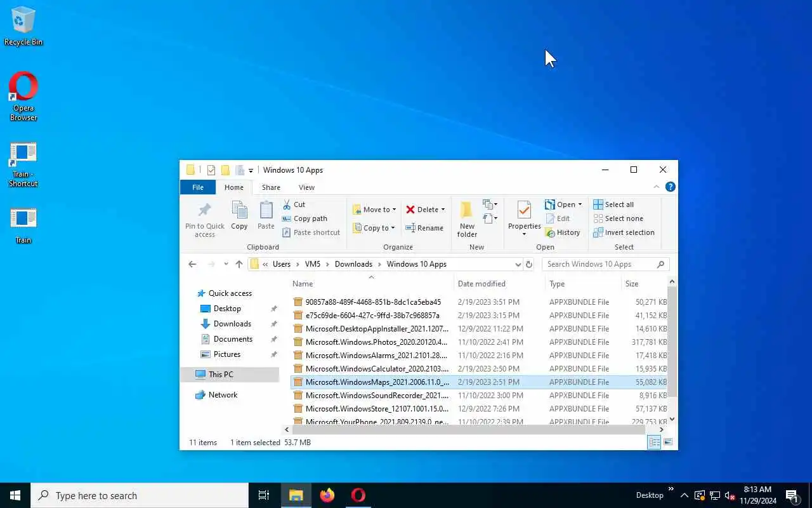Screen dimensions: 812x508
Task: Select Train - Shortcut desktop icon
Action: point(23,164)
